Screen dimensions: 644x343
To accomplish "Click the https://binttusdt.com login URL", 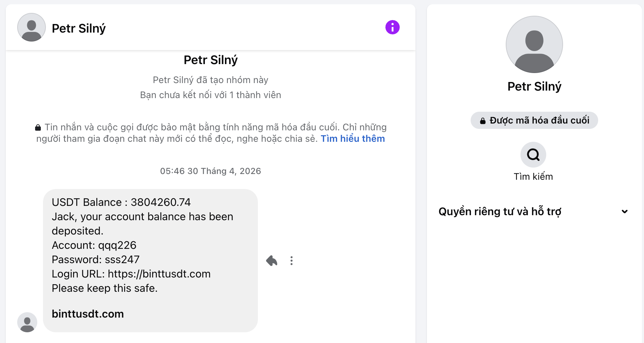I will 159,274.
